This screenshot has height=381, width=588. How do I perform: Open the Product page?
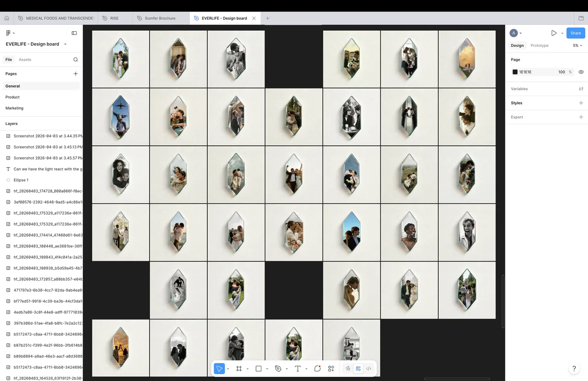point(12,97)
